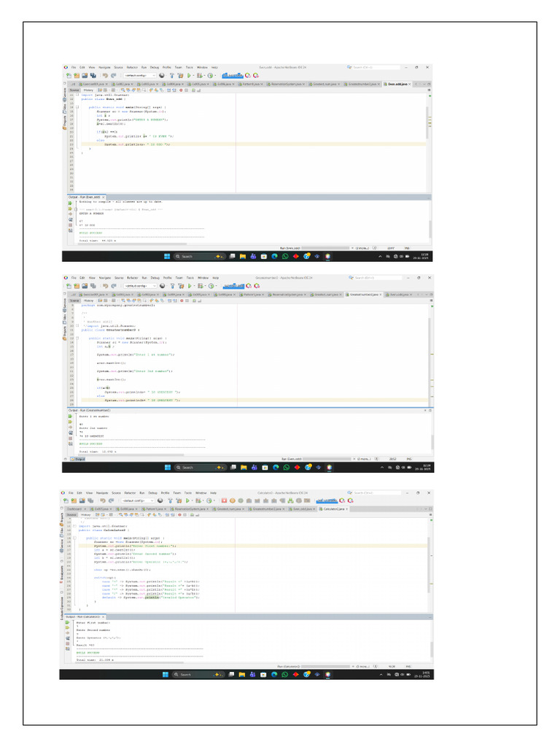Click New File icon in Even_odd window
The height and width of the screenshot is (747, 560).
pyautogui.click(x=69, y=75)
